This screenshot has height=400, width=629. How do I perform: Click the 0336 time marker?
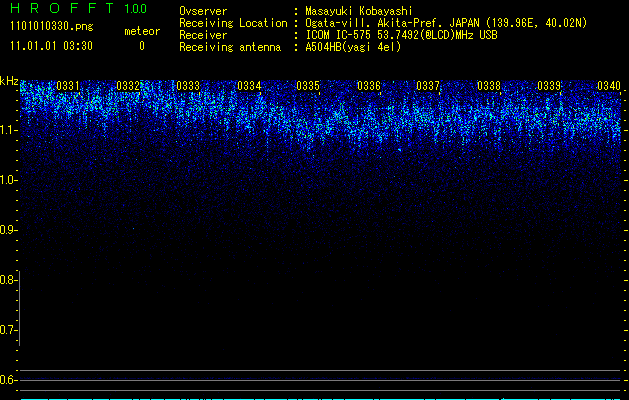tap(369, 86)
